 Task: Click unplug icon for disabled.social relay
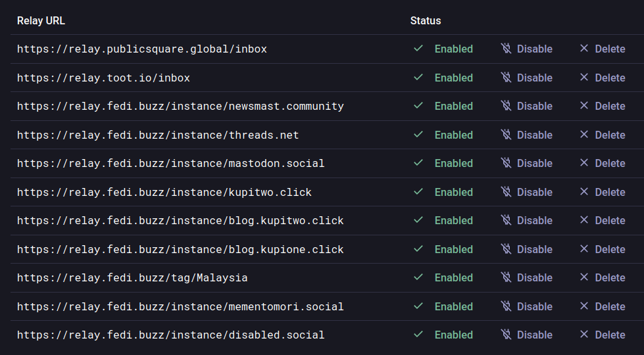coord(506,335)
